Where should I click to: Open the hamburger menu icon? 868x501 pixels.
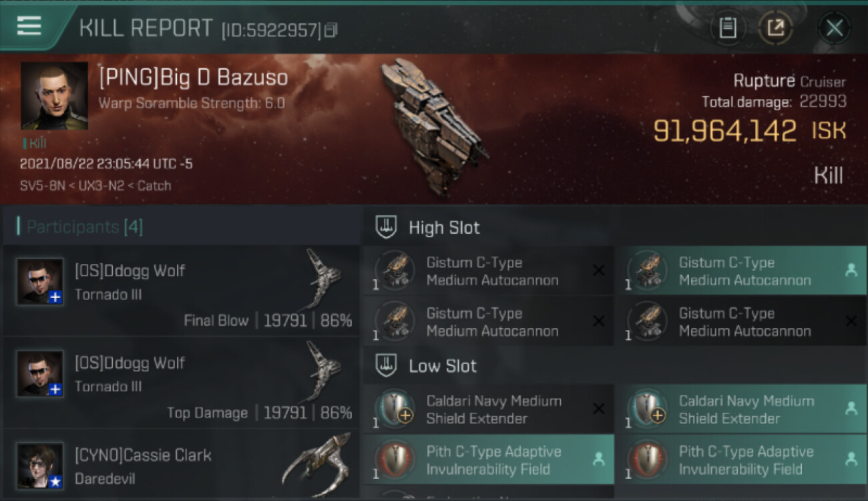[29, 27]
